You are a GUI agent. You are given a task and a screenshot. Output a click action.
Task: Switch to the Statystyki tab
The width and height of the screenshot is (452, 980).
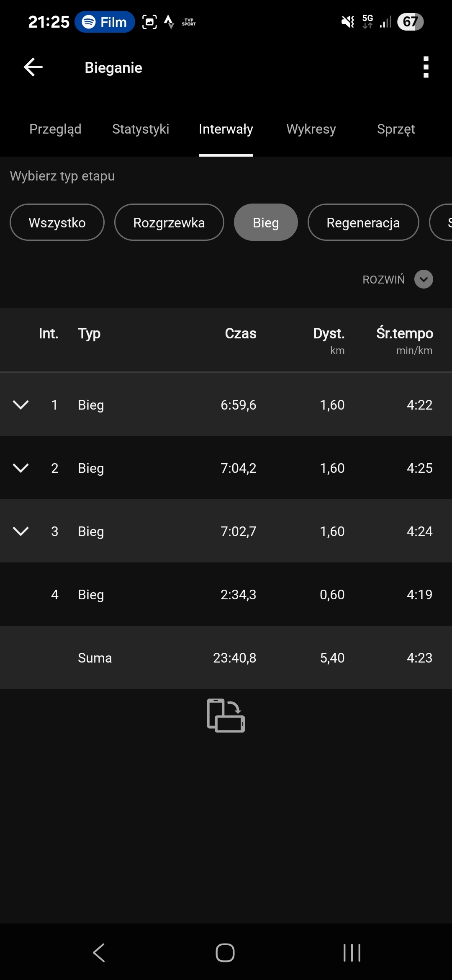coord(141,129)
